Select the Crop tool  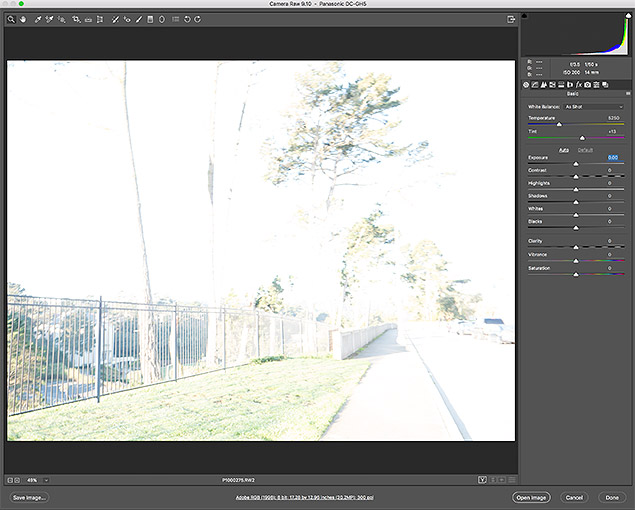(75, 19)
